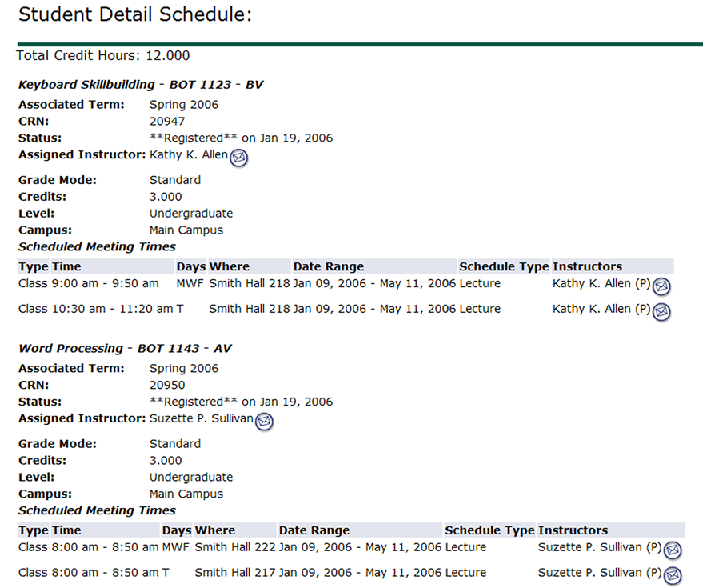Select CRN number 20947
The image size is (703, 588).
[167, 122]
